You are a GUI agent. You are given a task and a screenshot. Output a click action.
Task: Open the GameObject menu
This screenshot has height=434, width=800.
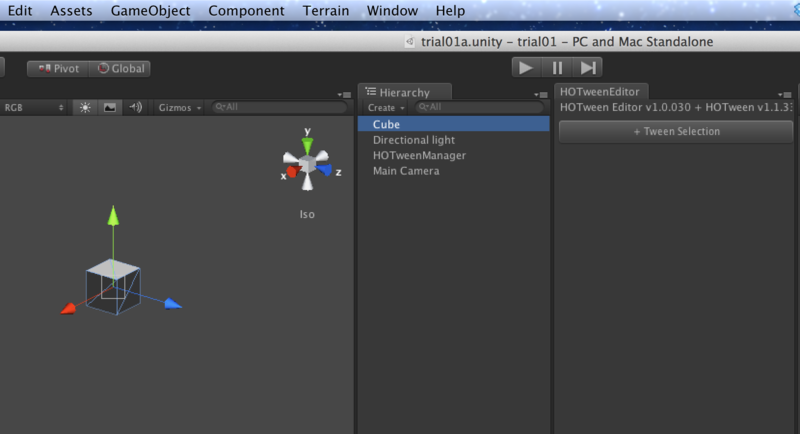(x=151, y=11)
